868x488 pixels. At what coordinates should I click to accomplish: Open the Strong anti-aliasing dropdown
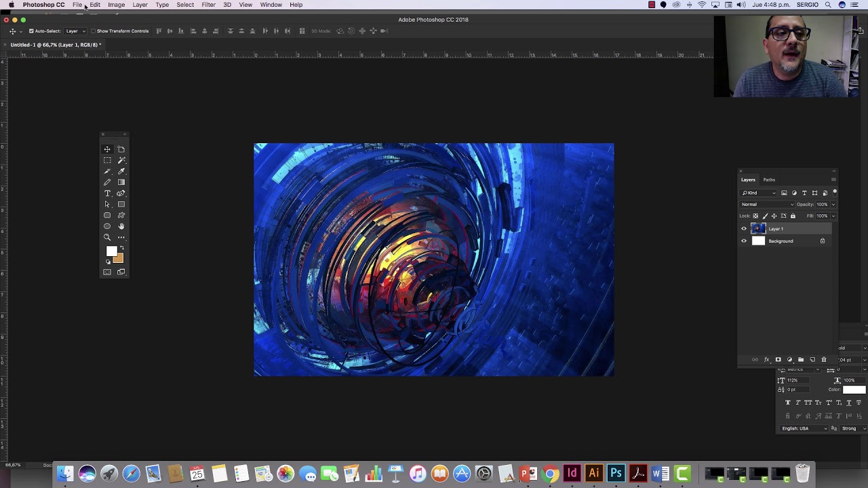(x=854, y=428)
